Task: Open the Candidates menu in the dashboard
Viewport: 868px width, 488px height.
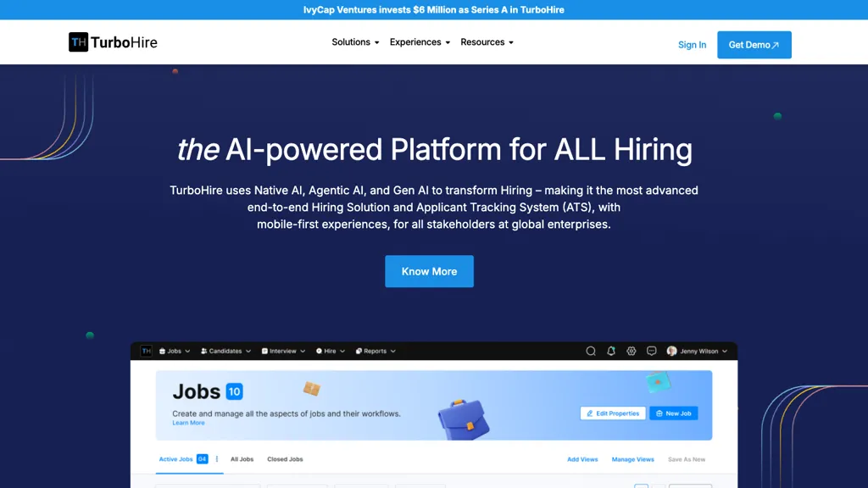Action: coord(225,351)
